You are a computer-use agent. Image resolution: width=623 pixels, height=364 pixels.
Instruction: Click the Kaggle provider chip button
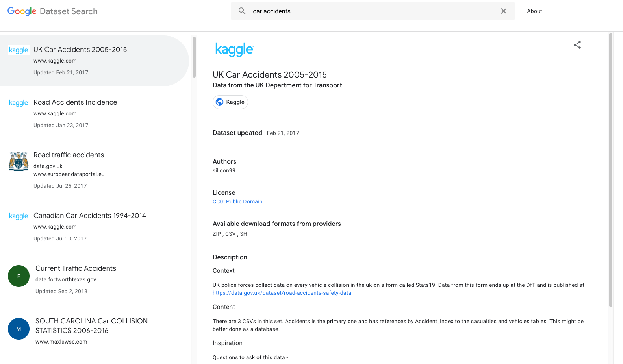click(230, 102)
